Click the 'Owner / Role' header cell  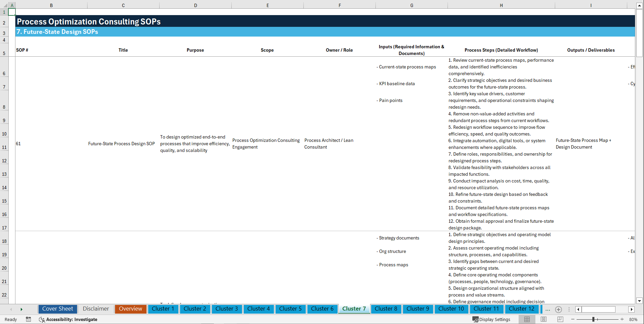tap(340, 50)
